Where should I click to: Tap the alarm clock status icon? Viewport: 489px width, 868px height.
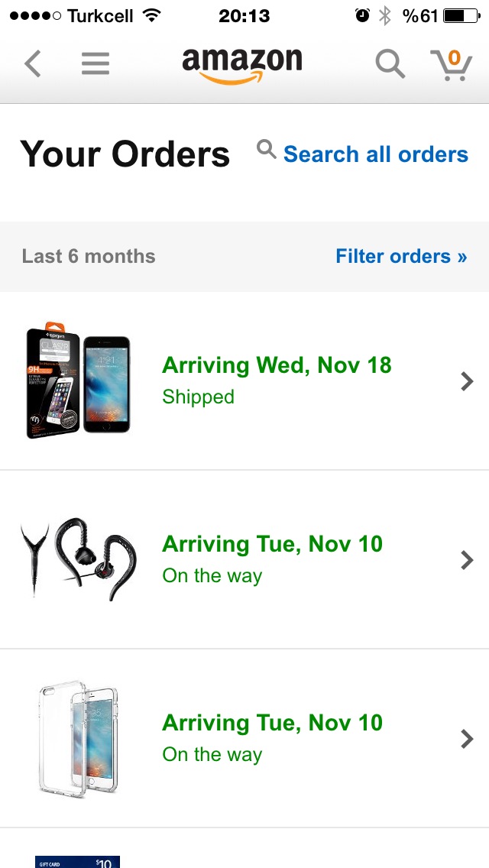pos(362,15)
